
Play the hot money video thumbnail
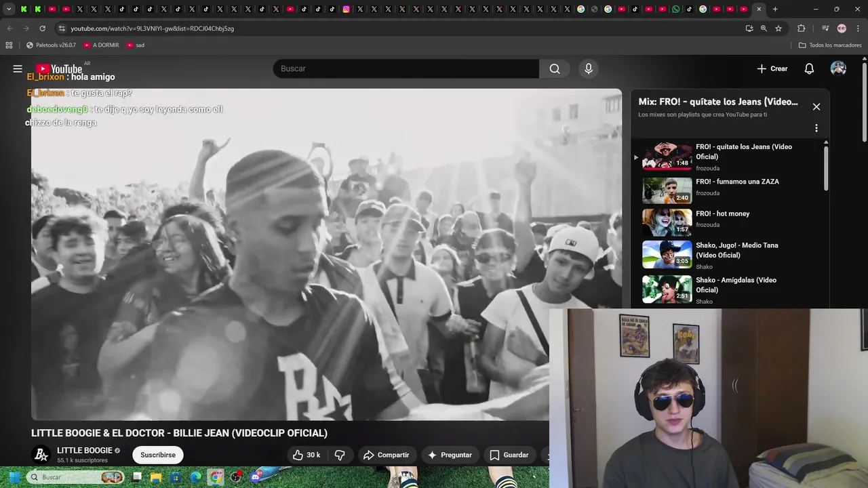667,222
